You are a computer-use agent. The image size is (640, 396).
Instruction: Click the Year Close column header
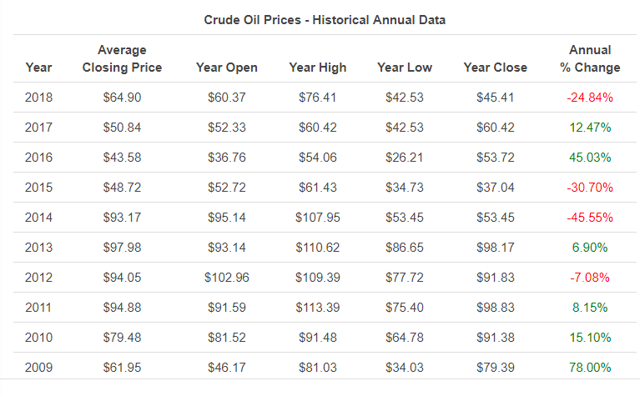pos(495,67)
